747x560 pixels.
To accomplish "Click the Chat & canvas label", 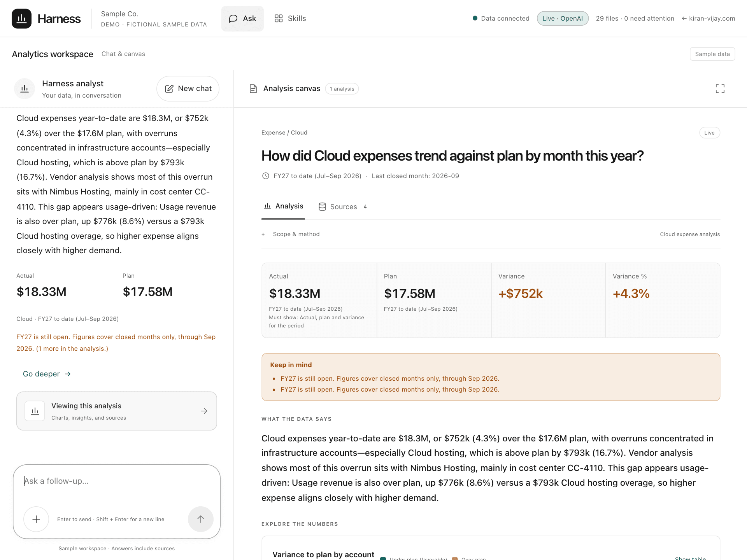I will click(123, 54).
